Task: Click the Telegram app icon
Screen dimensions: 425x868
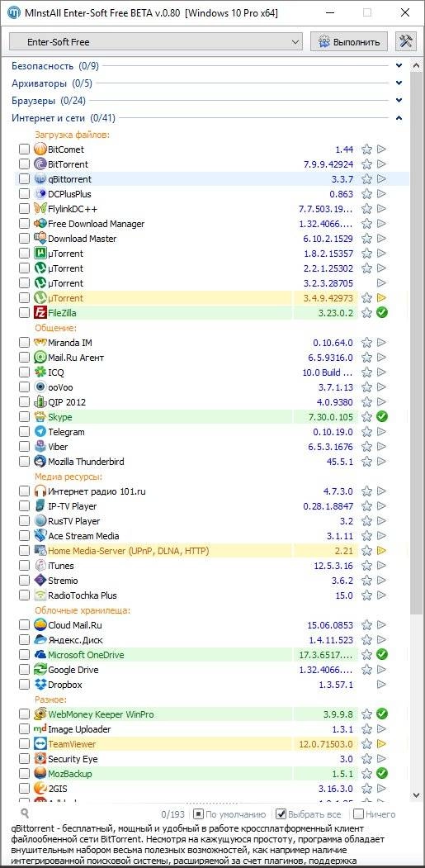Action: click(40, 432)
